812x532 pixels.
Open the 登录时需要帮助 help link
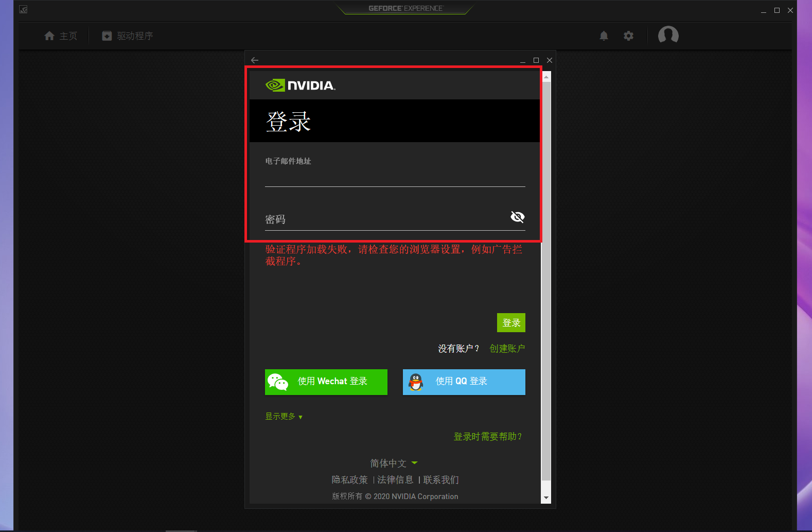click(487, 437)
